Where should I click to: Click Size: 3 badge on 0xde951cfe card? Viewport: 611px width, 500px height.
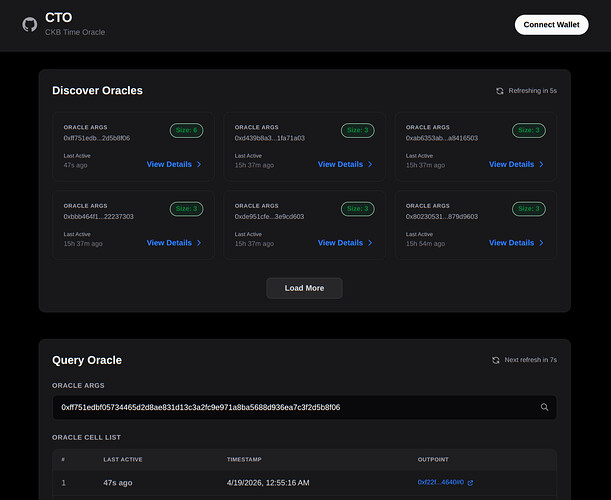358,209
